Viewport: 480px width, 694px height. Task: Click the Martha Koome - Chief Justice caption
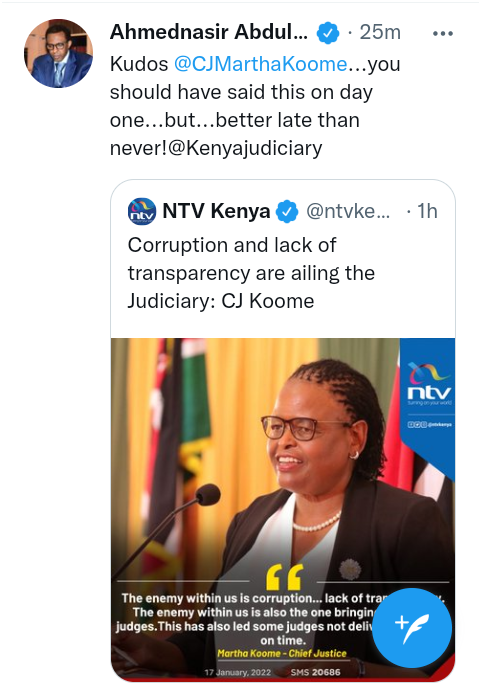(282, 653)
